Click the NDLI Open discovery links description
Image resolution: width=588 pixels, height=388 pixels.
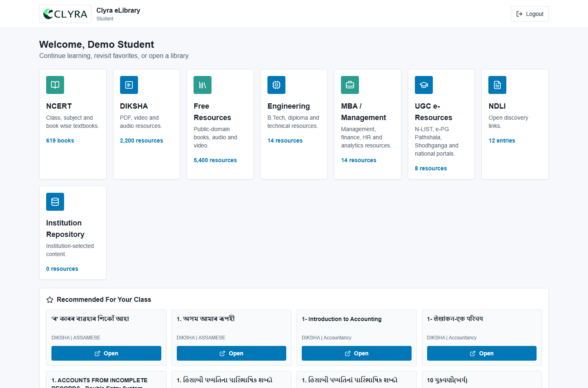click(508, 122)
